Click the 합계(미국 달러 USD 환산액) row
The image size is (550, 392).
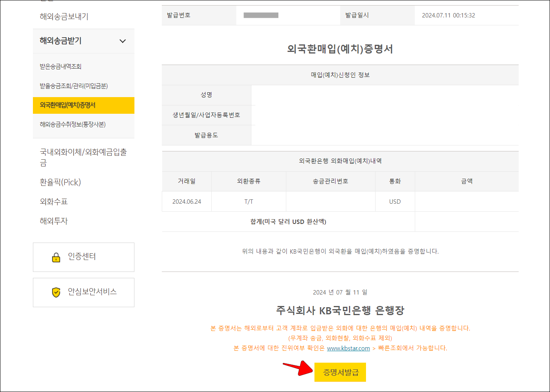tap(340, 222)
